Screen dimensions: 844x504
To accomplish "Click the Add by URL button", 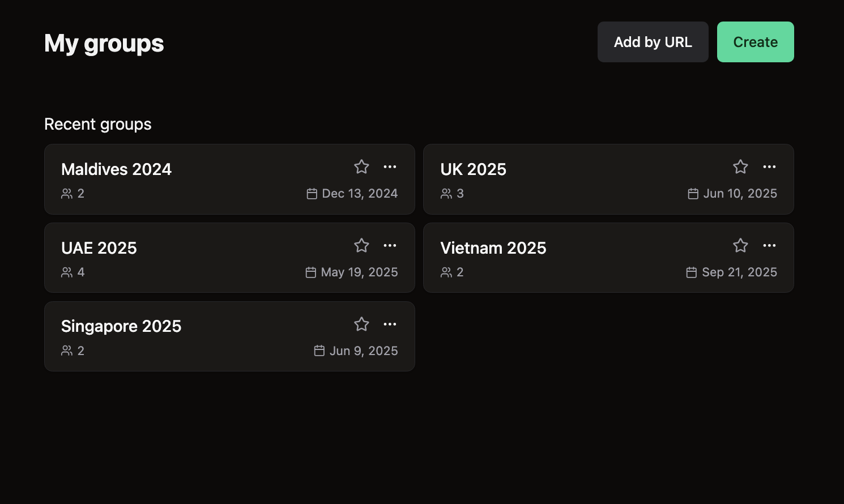I will 653,42.
